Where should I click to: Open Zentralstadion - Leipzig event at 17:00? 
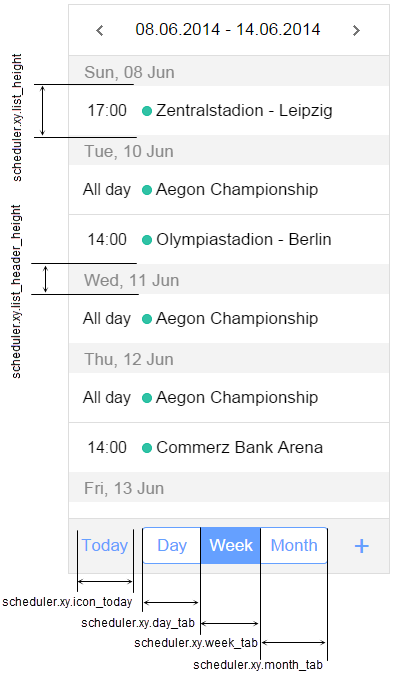[x=229, y=111]
